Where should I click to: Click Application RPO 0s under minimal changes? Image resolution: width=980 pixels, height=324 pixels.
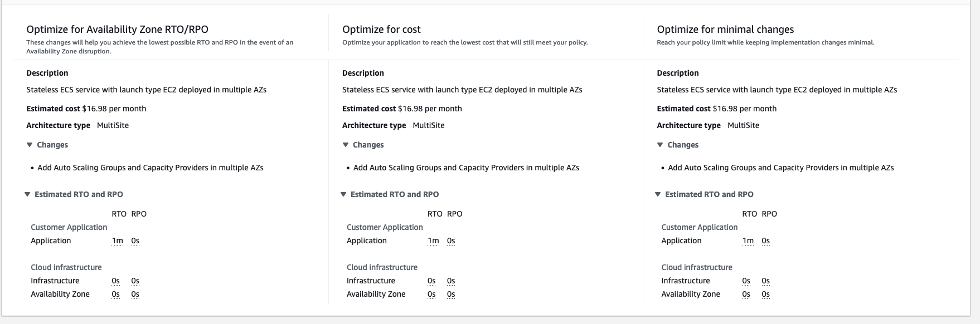766,240
